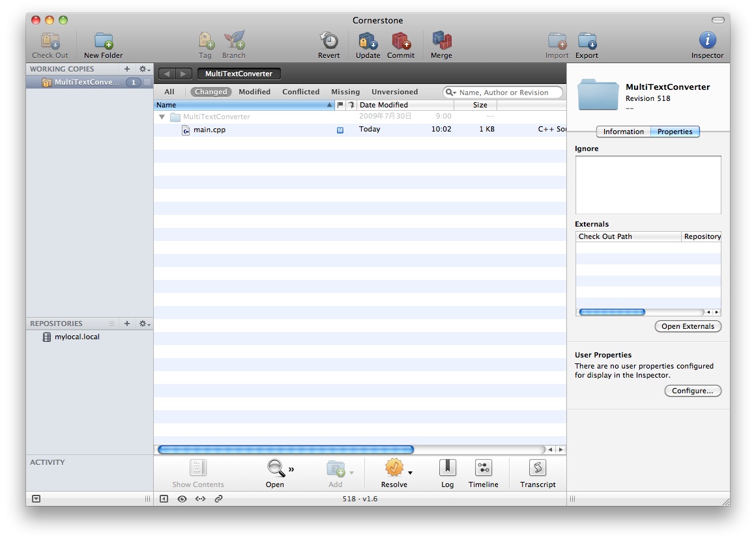Image resolution: width=756 pixels, height=545 pixels.
Task: Click the Resolve icon
Action: click(x=394, y=468)
